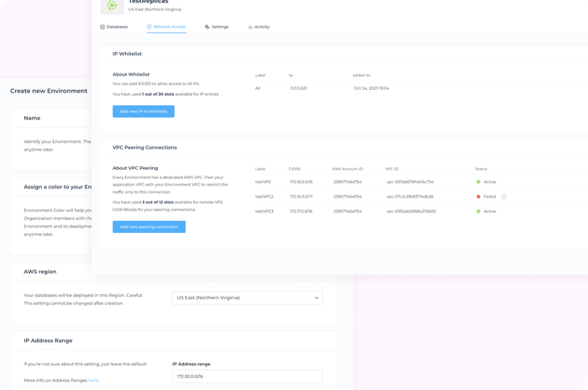Click the 'All' whitelist label cell
This screenshot has height=390, width=588.
click(x=258, y=88)
